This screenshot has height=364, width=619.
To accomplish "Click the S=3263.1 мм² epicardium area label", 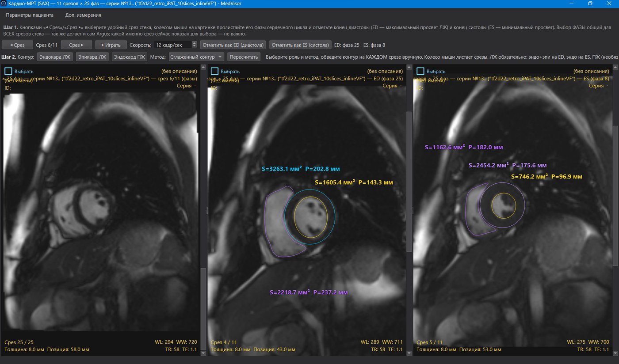I will click(301, 169).
